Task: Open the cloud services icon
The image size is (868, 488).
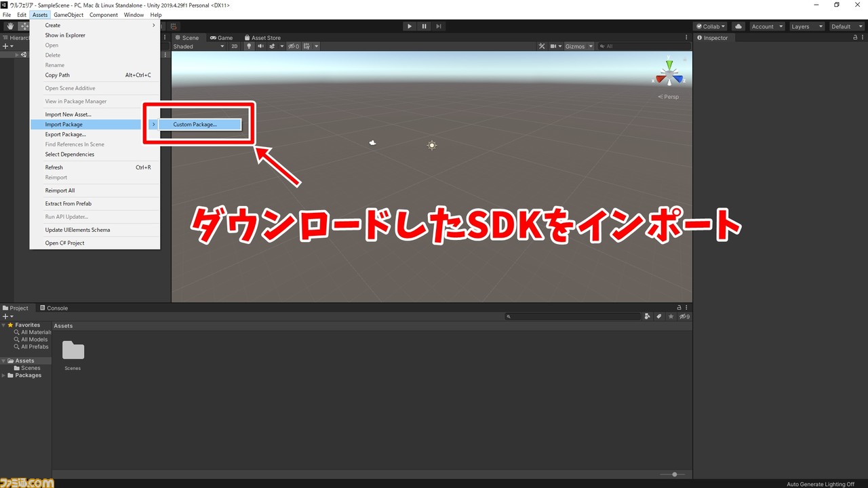Action: point(738,26)
